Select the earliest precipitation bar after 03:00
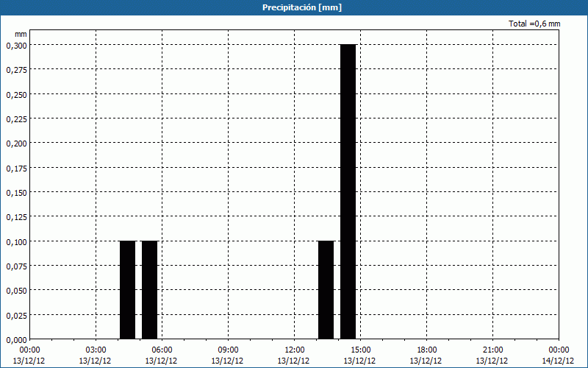588x368 pixels. (127, 290)
